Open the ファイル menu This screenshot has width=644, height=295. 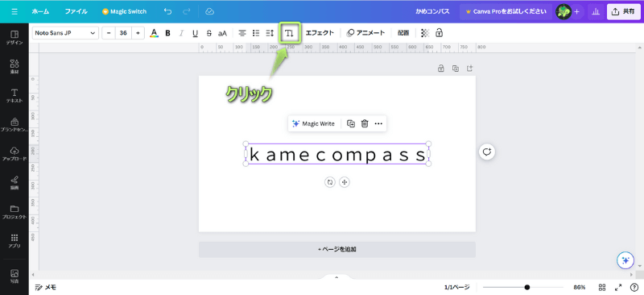click(76, 11)
